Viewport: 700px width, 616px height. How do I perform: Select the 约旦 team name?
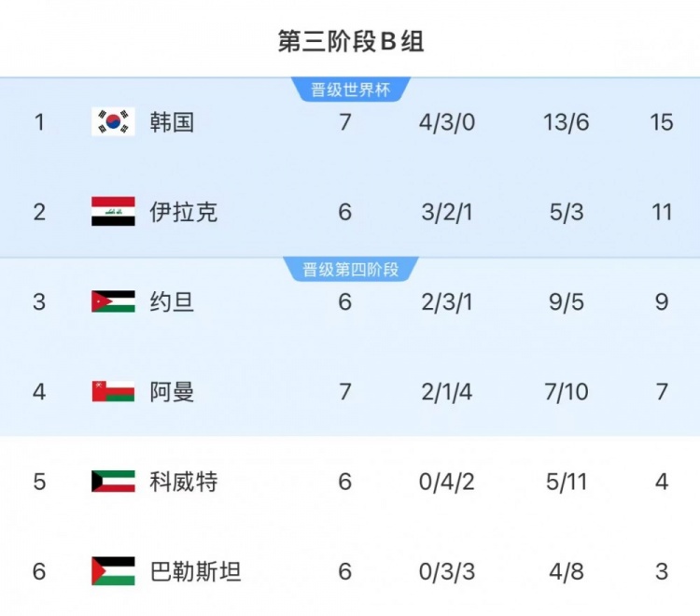tap(172, 301)
